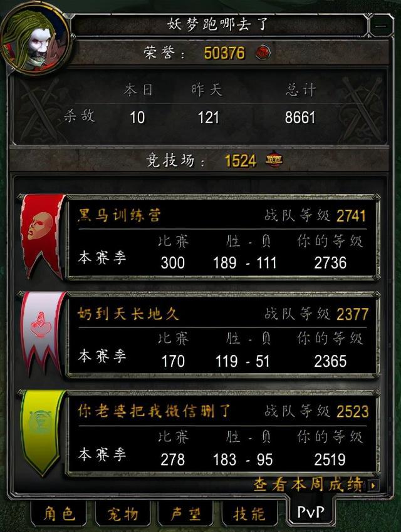Open the 奶到天长地久 arena team panel
The height and width of the screenshot is (532, 401).
point(223,335)
